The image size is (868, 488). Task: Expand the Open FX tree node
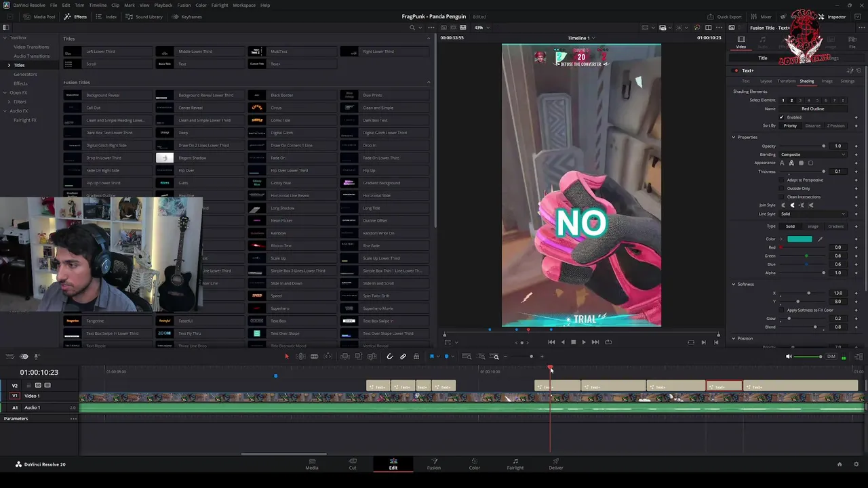pyautogui.click(x=5, y=93)
